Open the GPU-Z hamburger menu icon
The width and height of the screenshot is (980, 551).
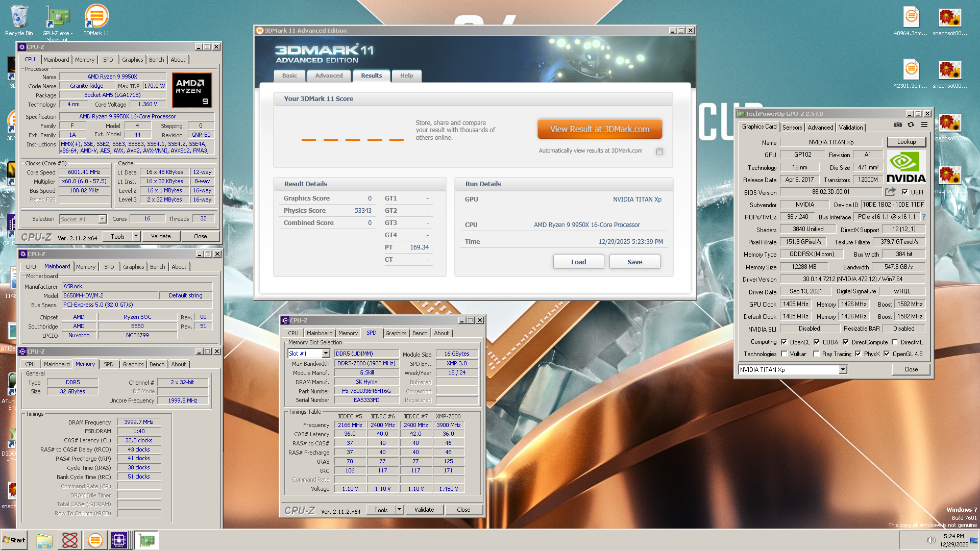coord(924,125)
